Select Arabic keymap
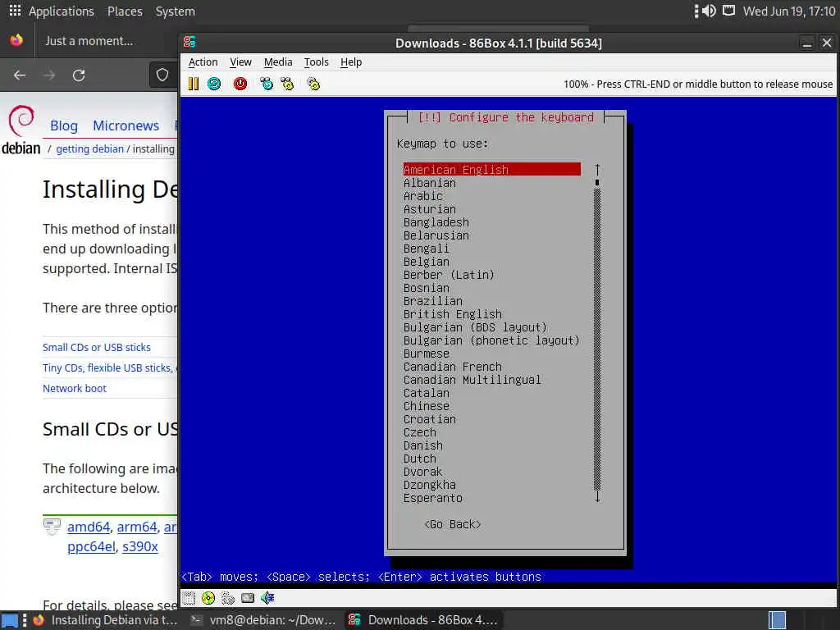840x630 pixels. click(x=422, y=196)
